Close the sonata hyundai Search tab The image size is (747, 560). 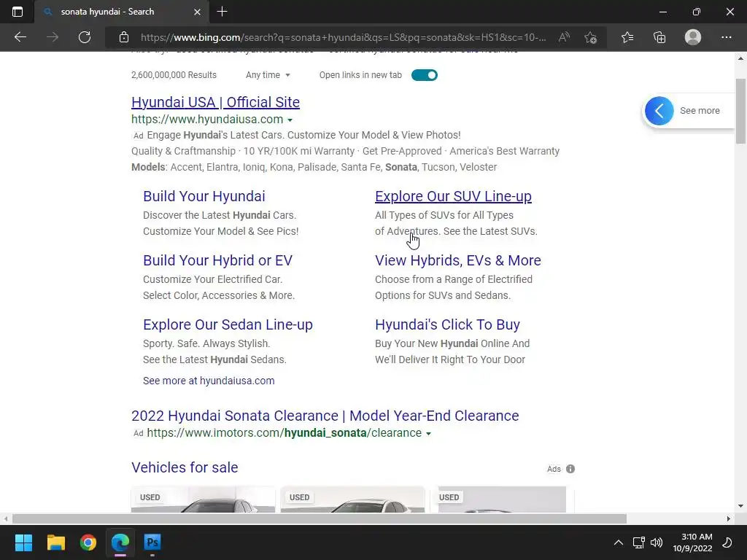point(197,12)
